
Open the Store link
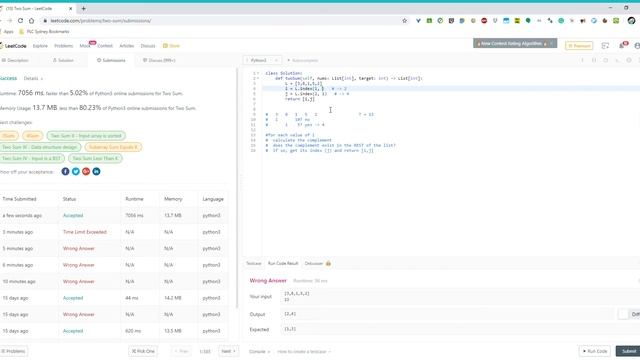[171, 46]
